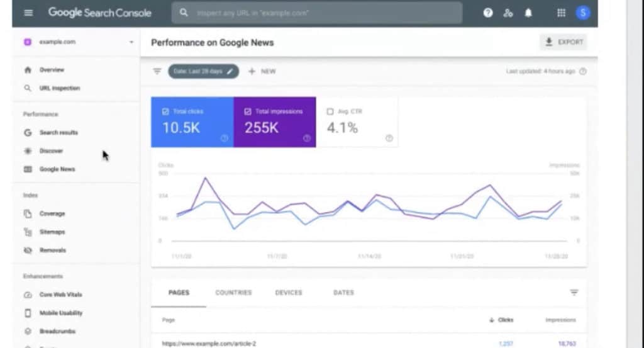Open Removals in sidebar
The height and width of the screenshot is (348, 644).
click(x=53, y=250)
